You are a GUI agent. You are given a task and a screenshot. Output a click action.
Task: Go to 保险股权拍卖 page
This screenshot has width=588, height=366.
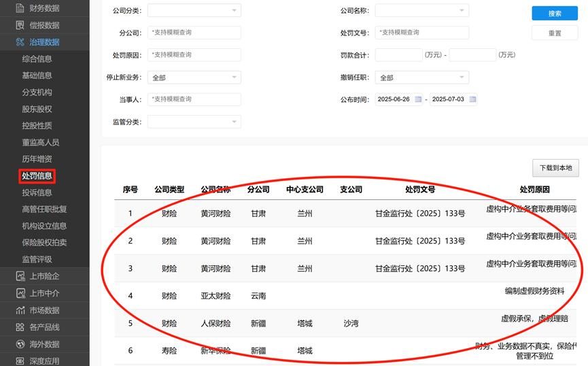coord(44,242)
